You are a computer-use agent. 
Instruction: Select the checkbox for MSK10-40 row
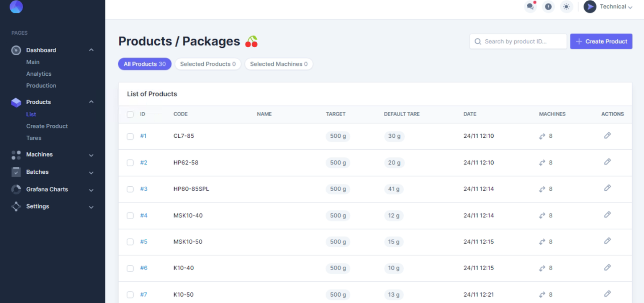pos(130,216)
